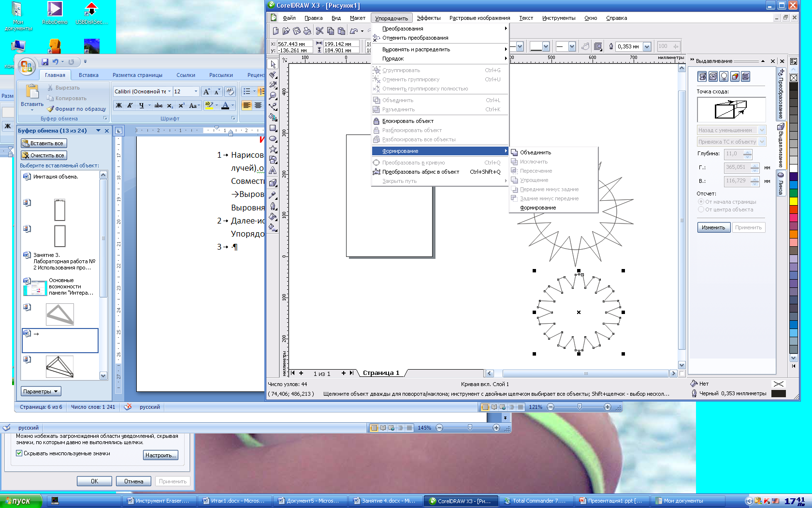Click the Grow font icon in Word
This screenshot has height=508, width=812.
[x=207, y=91]
